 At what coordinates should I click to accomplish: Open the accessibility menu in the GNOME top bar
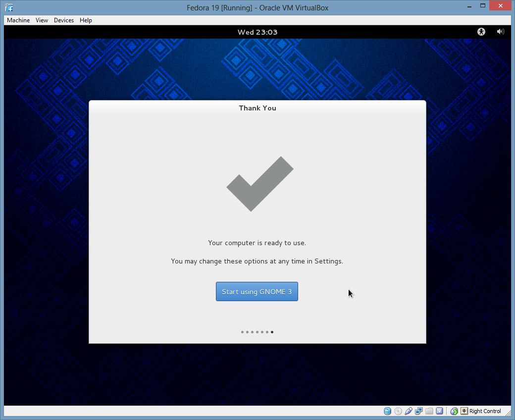coord(481,32)
